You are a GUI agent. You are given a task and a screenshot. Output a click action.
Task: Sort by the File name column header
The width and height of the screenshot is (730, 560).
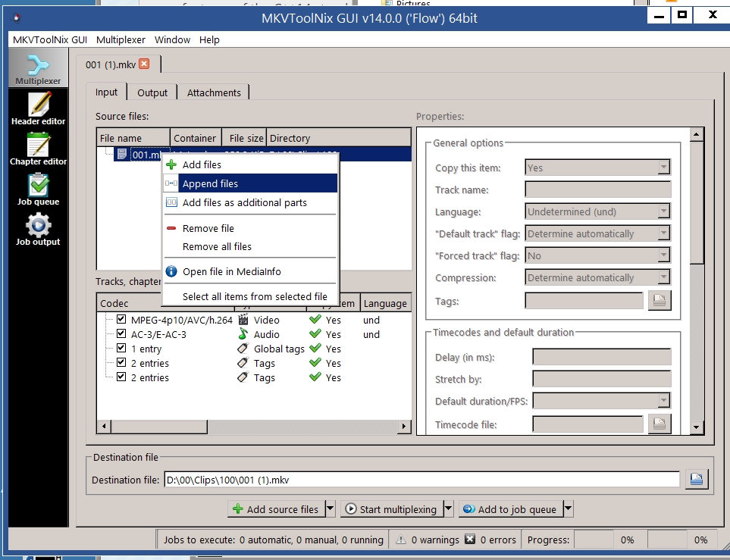(x=133, y=138)
